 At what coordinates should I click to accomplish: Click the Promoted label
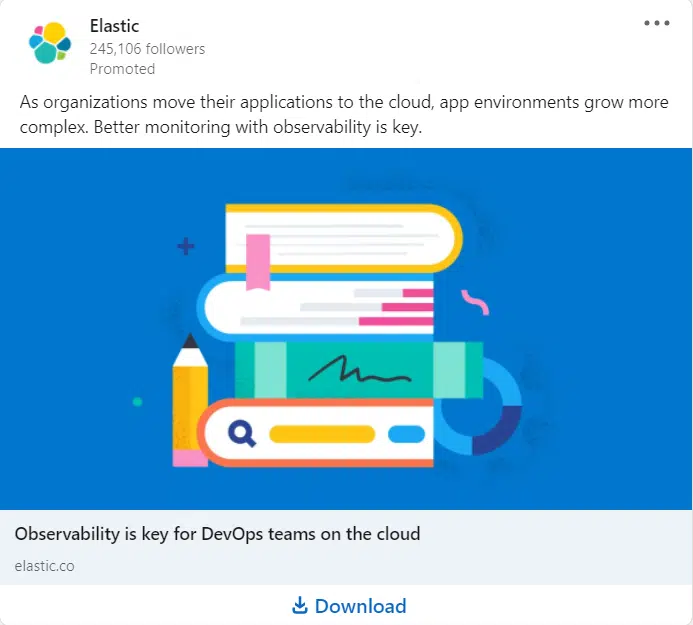tap(122, 69)
